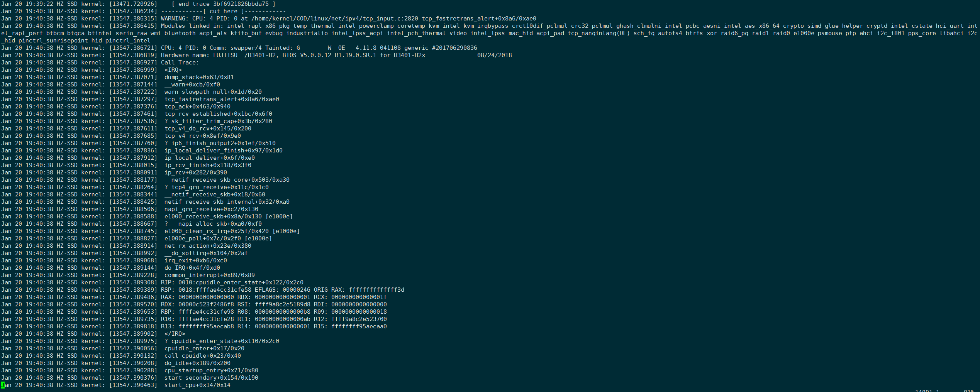Viewport: 980px width, 392px height.
Task: Click the opening "<IRQ>" marker
Action: [173, 70]
